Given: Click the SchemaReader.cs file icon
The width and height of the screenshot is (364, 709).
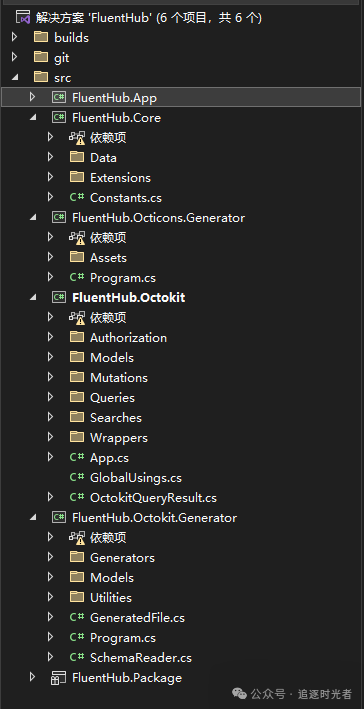Looking at the screenshot, I should (x=77, y=657).
